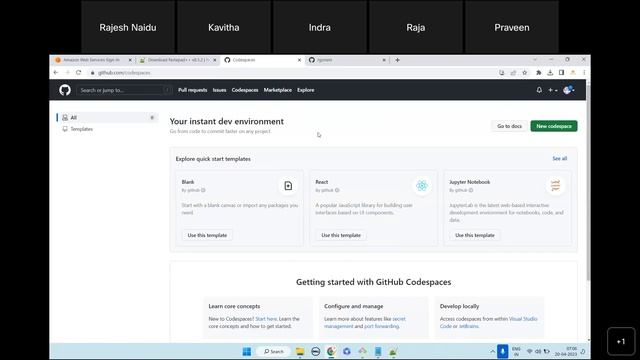Follow the port forwarding link
This screenshot has width=640, height=360.
point(381,326)
